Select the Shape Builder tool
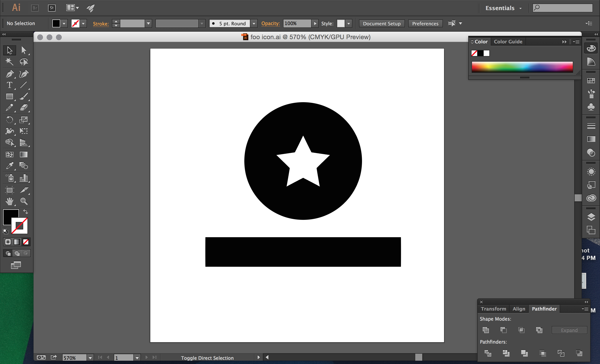 coord(10,142)
